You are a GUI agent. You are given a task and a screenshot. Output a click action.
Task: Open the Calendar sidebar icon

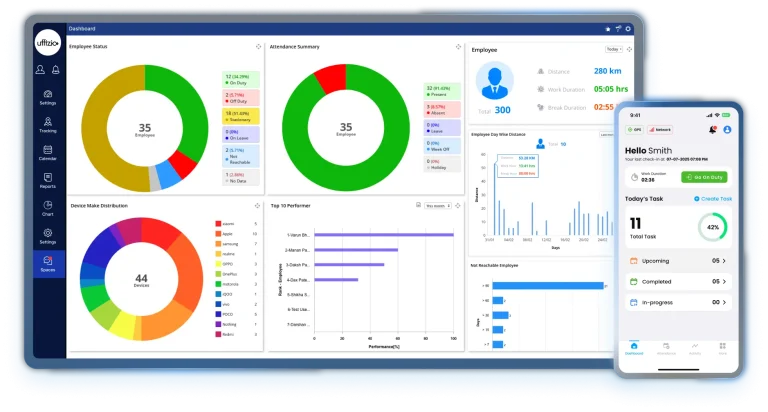(48, 151)
